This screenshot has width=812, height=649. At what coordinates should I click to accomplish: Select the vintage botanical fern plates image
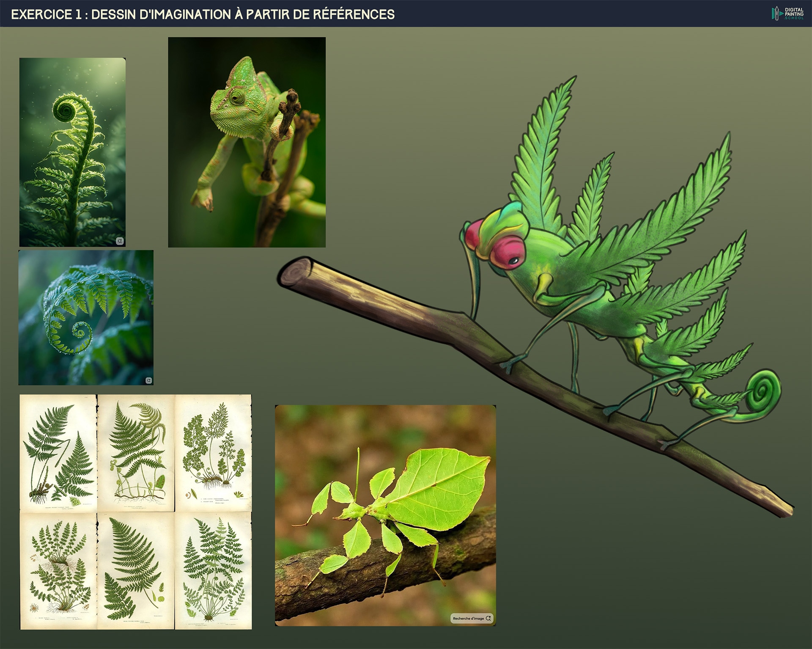click(136, 512)
